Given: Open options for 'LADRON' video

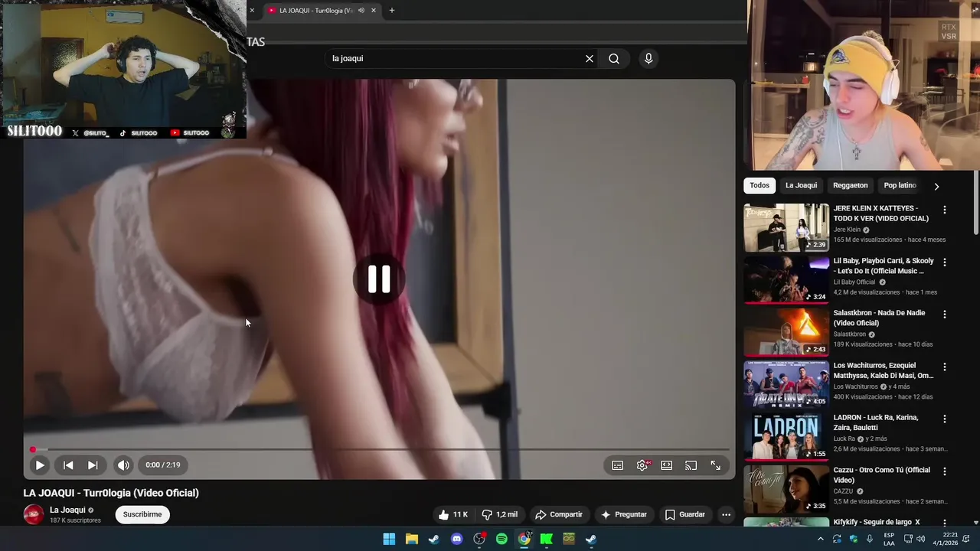Looking at the screenshot, I should click(944, 419).
